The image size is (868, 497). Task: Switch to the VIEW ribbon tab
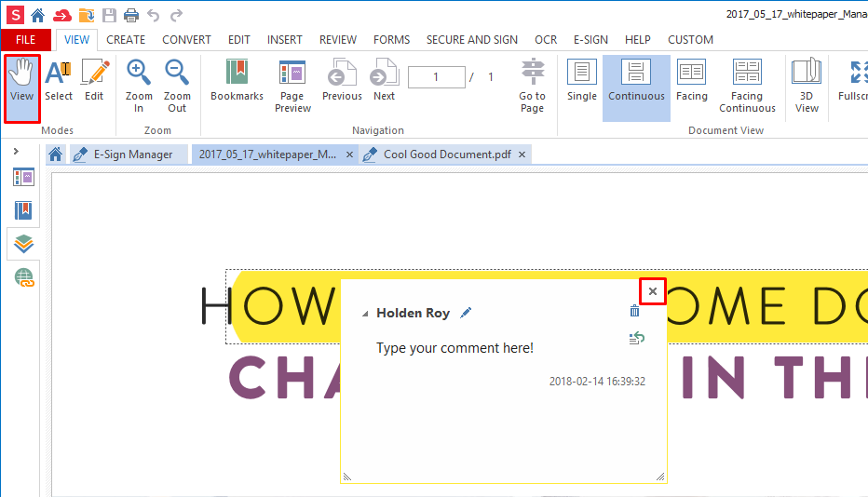(x=76, y=40)
